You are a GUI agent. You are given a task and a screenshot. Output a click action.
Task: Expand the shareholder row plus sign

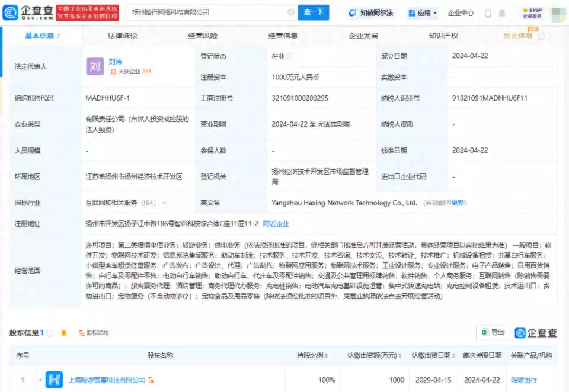pos(40,380)
